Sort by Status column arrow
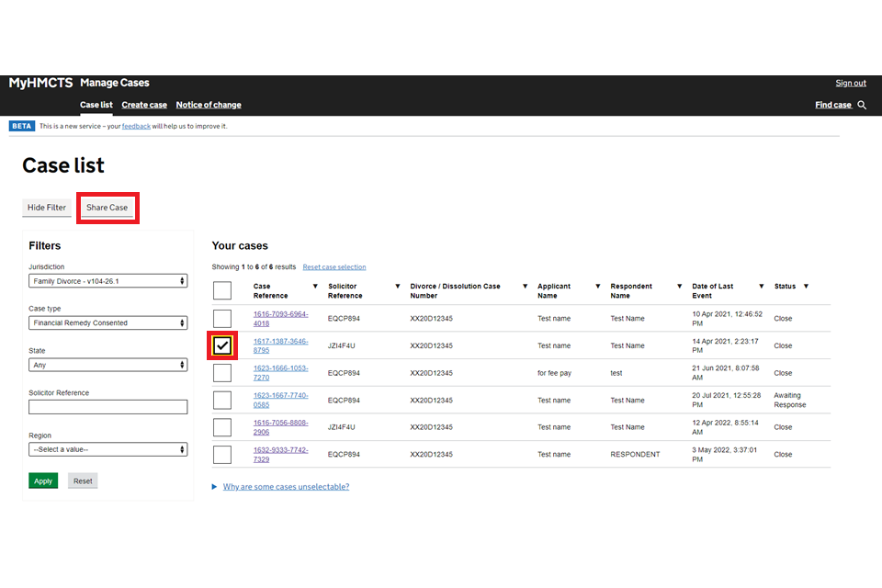Image resolution: width=882 pixels, height=588 pixels. [x=806, y=287]
